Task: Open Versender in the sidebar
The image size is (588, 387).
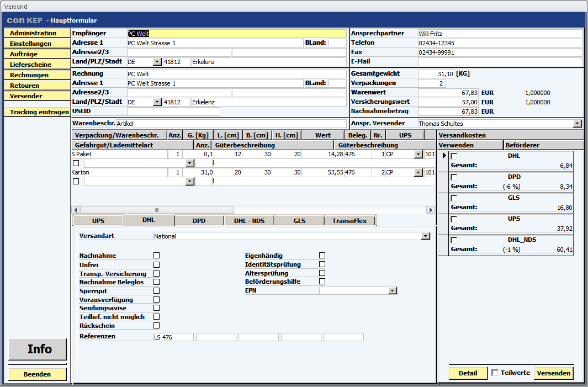Action: tap(37, 96)
